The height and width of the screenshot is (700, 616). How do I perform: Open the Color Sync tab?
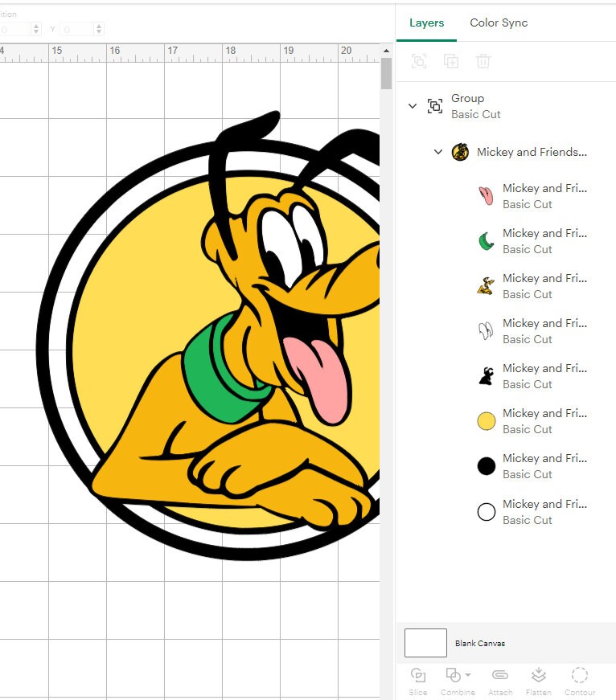[499, 23]
